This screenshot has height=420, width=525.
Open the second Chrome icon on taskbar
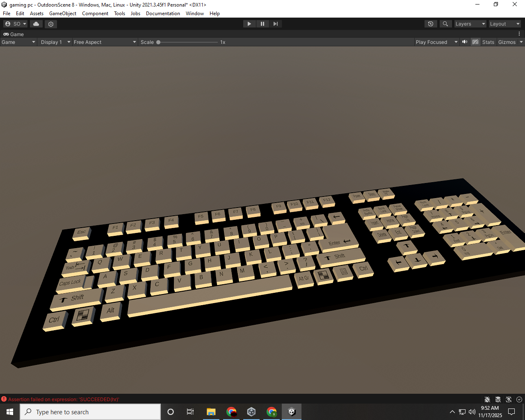(272, 412)
